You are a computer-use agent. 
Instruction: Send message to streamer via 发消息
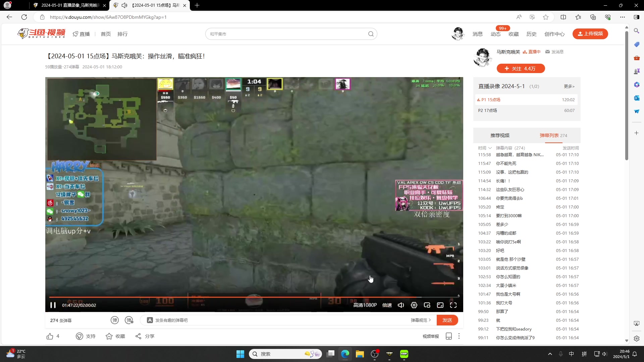554,52
